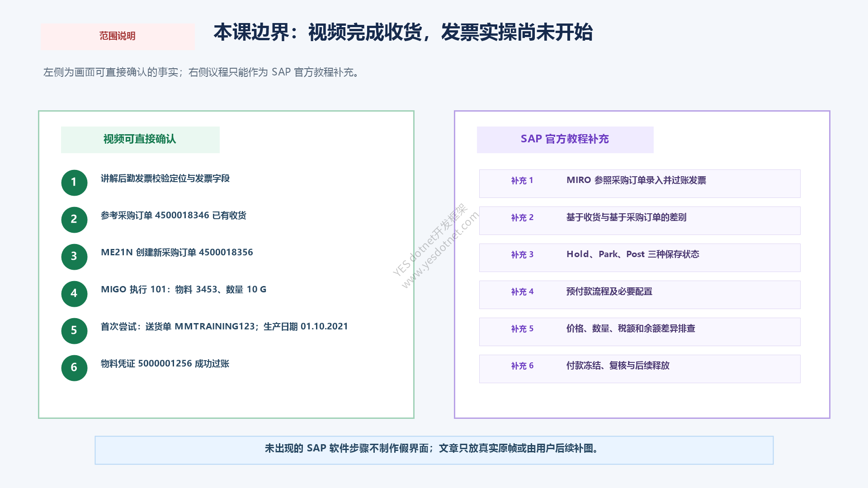This screenshot has width=868, height=488.
Task: Select text 预付款流程及必要配置
Action: coord(609,291)
